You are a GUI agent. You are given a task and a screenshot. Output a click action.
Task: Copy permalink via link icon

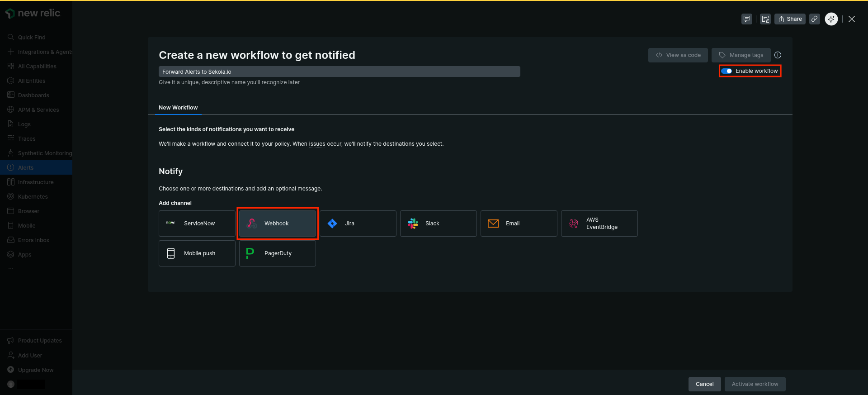click(815, 19)
